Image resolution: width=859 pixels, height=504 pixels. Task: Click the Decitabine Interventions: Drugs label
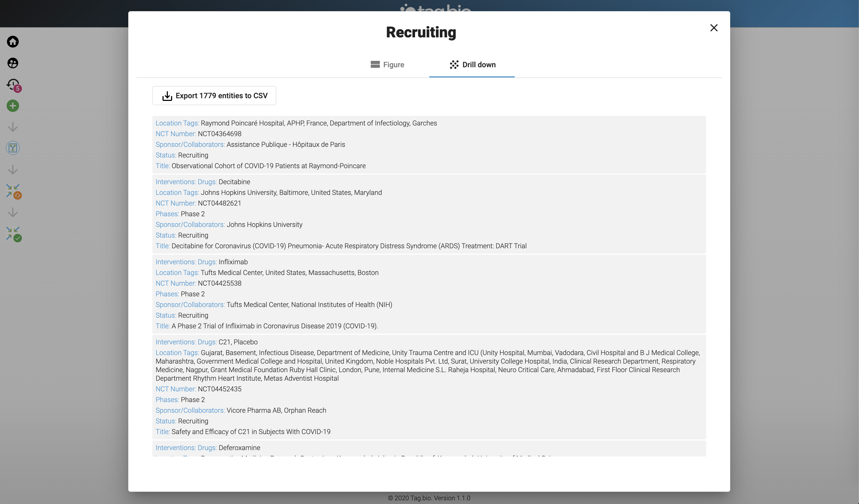pyautogui.click(x=186, y=182)
